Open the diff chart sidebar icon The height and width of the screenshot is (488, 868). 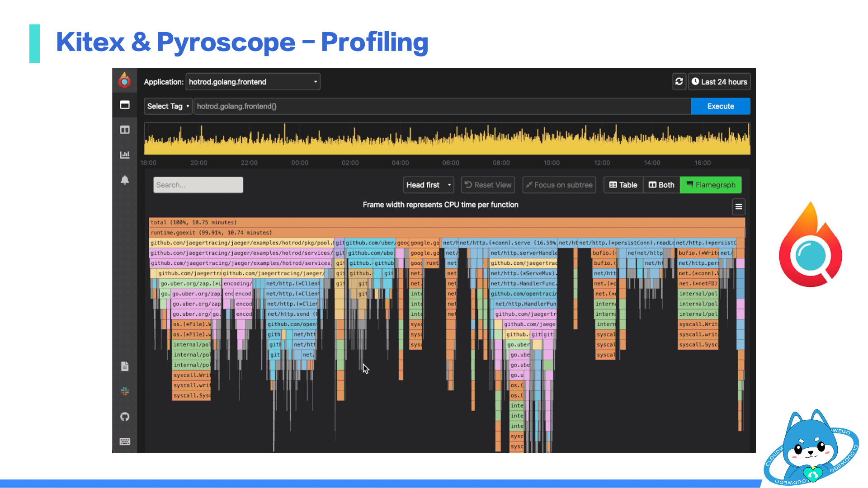tap(125, 155)
